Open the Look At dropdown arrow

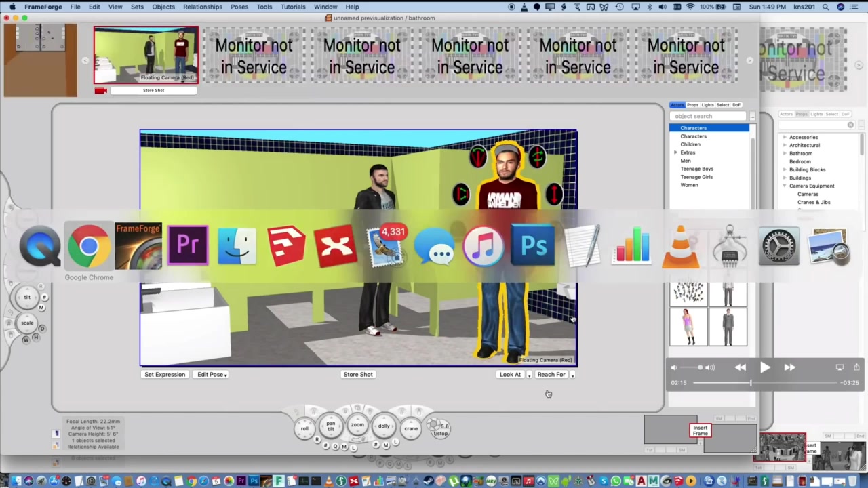point(529,375)
